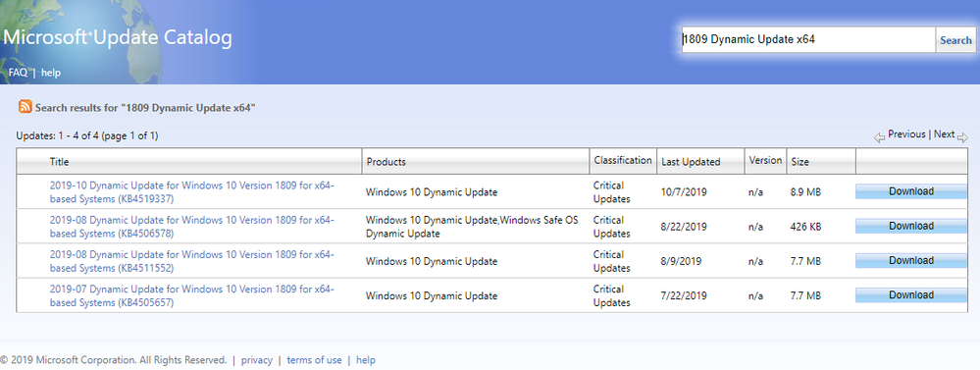This screenshot has width=980, height=370.
Task: Open the help link in footer
Action: pos(366,360)
